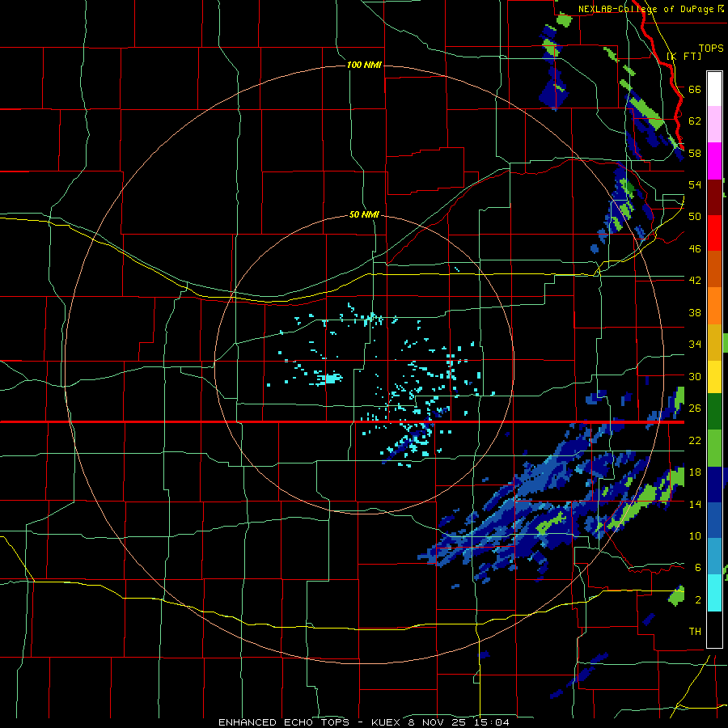The width and height of the screenshot is (728, 728).
Task: Choose the yellow legend color band
Action: (x=714, y=377)
